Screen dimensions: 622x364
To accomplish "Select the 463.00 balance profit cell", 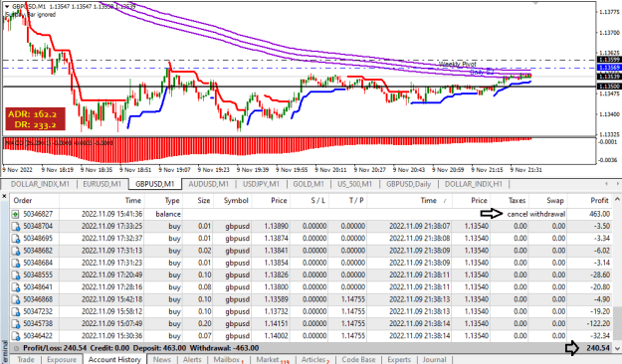I will [599, 214].
